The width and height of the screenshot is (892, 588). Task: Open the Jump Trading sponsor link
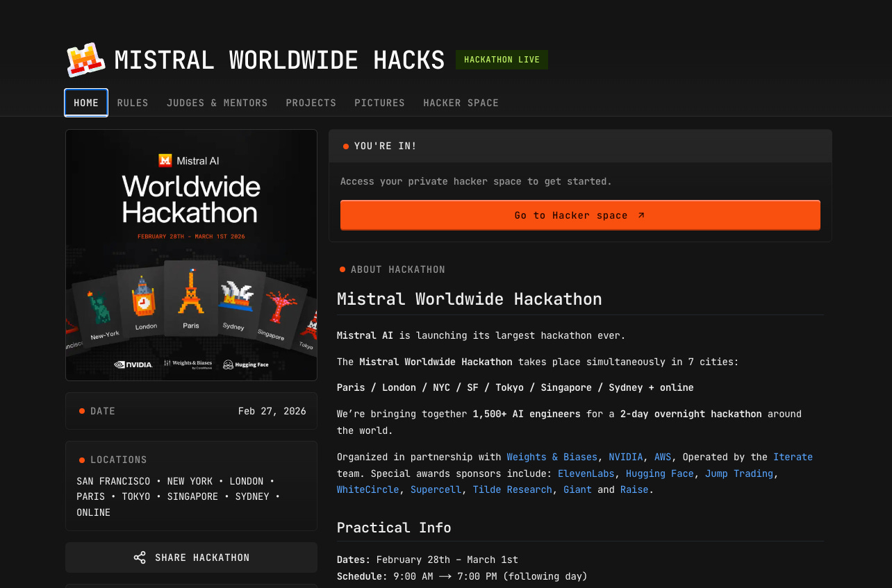[739, 473]
